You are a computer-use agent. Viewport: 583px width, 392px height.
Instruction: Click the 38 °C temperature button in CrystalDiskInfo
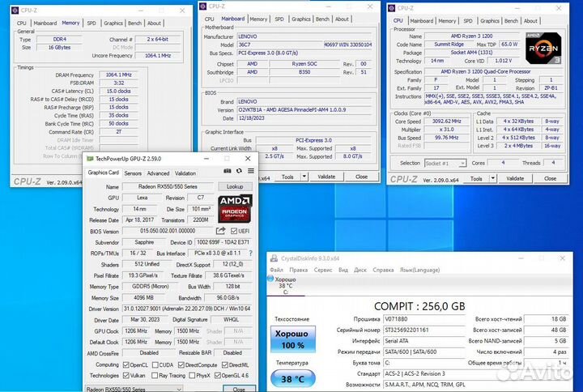point(292,378)
